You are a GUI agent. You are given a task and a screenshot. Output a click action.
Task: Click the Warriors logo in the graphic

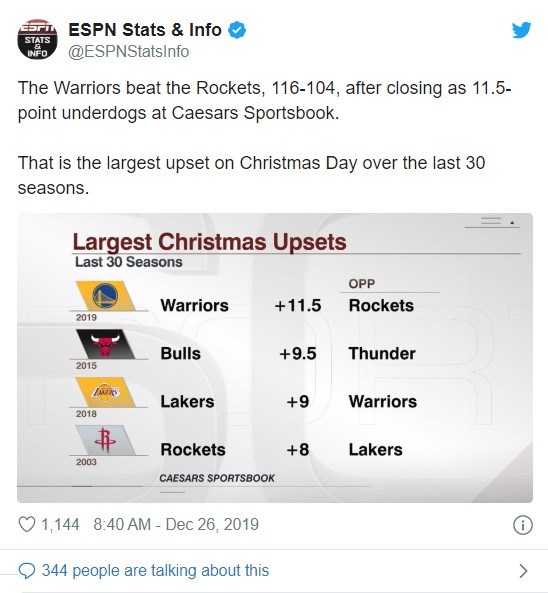coord(106,296)
